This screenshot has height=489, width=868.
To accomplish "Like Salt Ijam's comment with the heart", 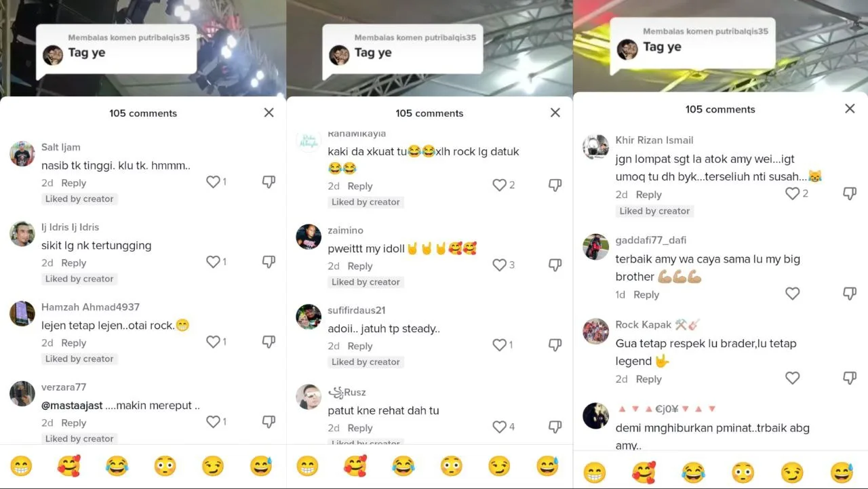I will (x=213, y=182).
